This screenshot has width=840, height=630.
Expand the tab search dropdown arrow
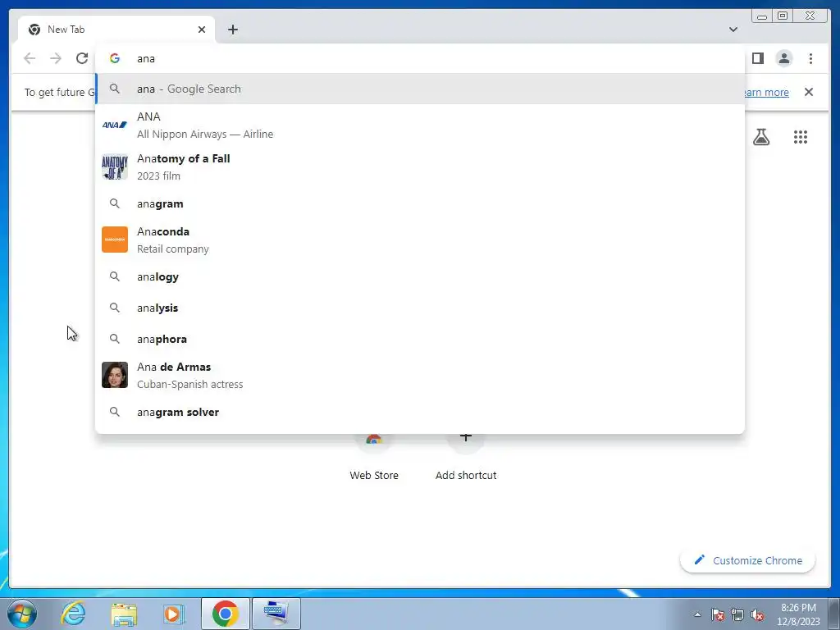[733, 30]
